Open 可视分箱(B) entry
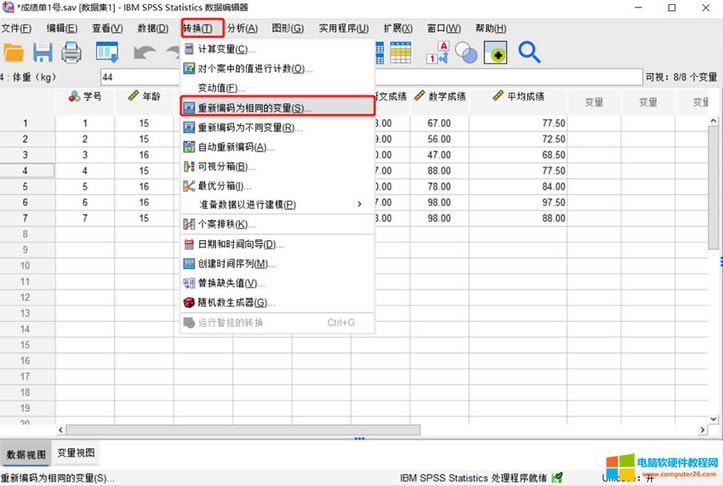 [277, 166]
